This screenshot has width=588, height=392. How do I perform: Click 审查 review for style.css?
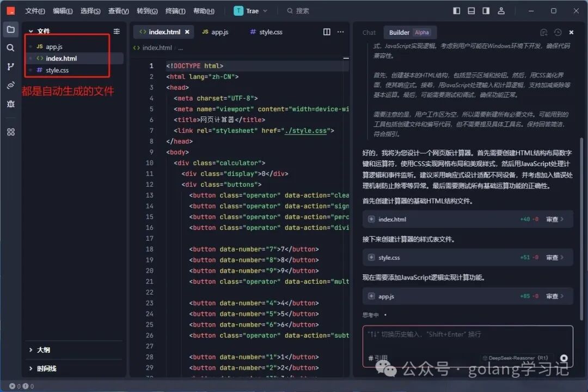tap(555, 258)
